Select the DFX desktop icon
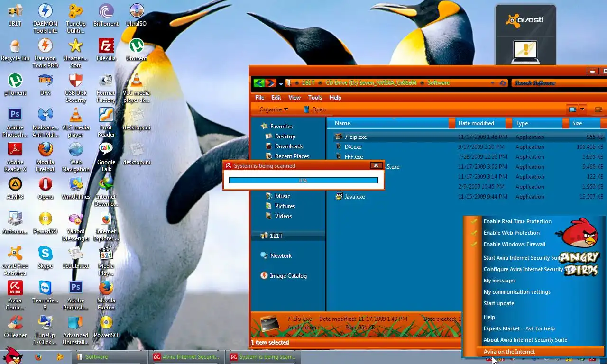607x364 pixels. pos(45,84)
